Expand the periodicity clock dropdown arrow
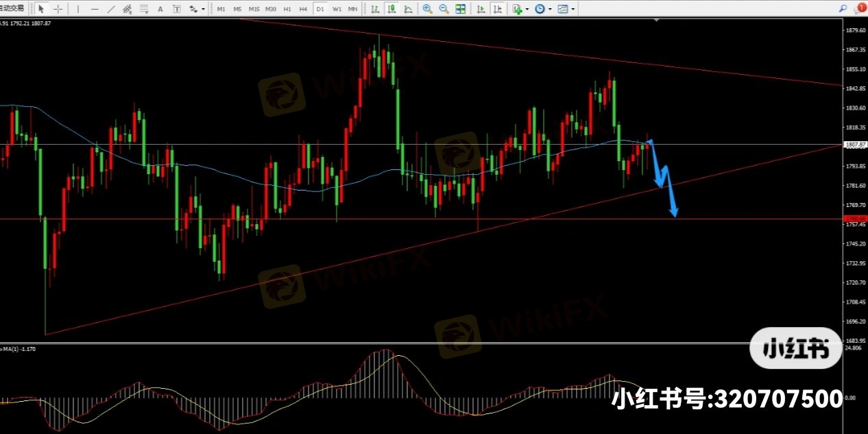Image resolution: width=868 pixels, height=434 pixels. [x=550, y=9]
